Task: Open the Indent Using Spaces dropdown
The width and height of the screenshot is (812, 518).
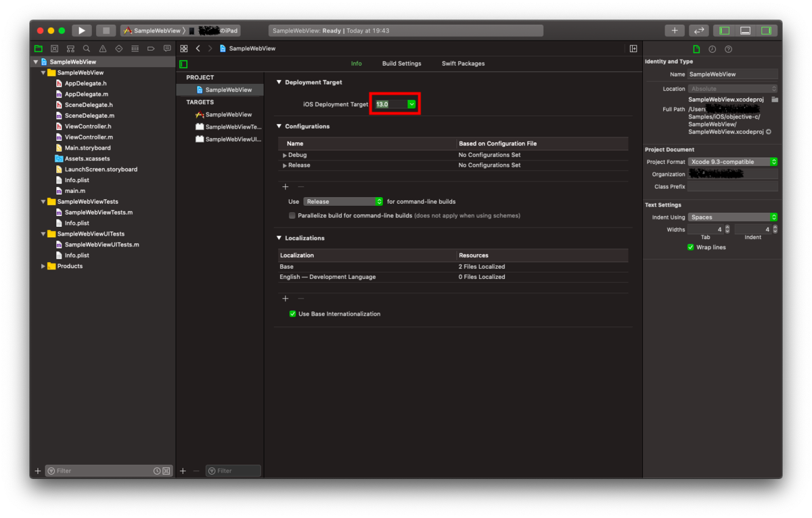Action: pos(733,217)
